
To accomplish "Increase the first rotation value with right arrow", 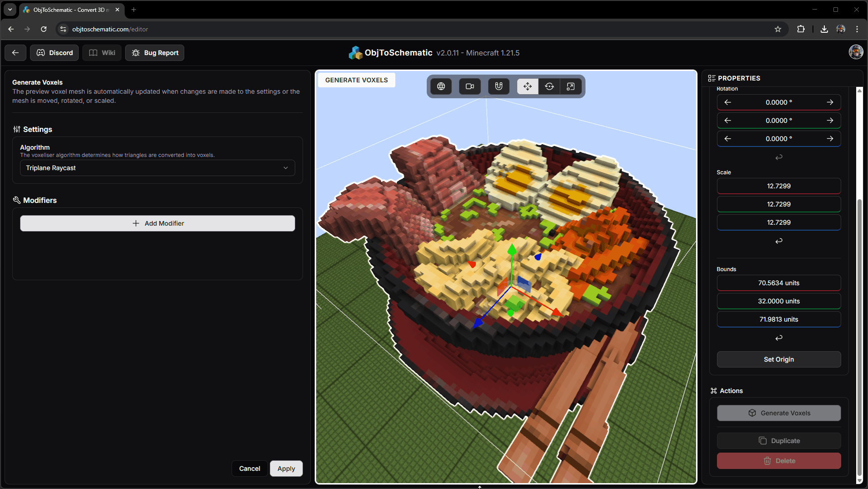I will point(830,102).
